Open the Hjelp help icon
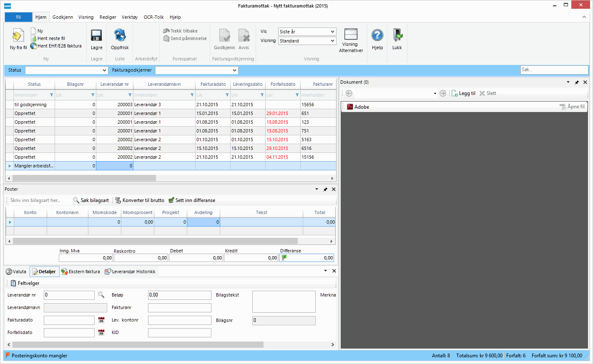This screenshot has height=364, width=593. click(x=377, y=36)
